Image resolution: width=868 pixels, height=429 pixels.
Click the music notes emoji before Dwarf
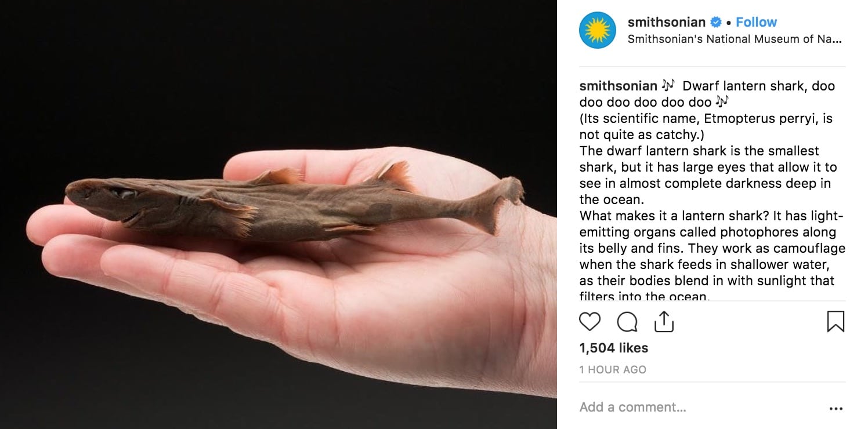click(x=669, y=85)
